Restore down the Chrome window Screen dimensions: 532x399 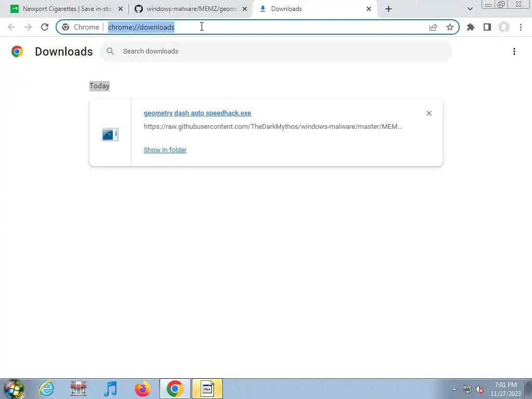[x=501, y=4]
